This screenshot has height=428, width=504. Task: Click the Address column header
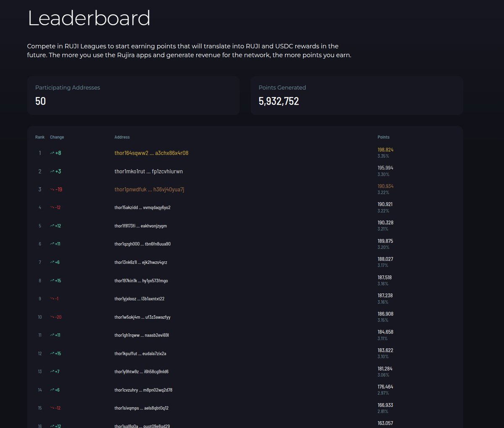[x=122, y=137]
